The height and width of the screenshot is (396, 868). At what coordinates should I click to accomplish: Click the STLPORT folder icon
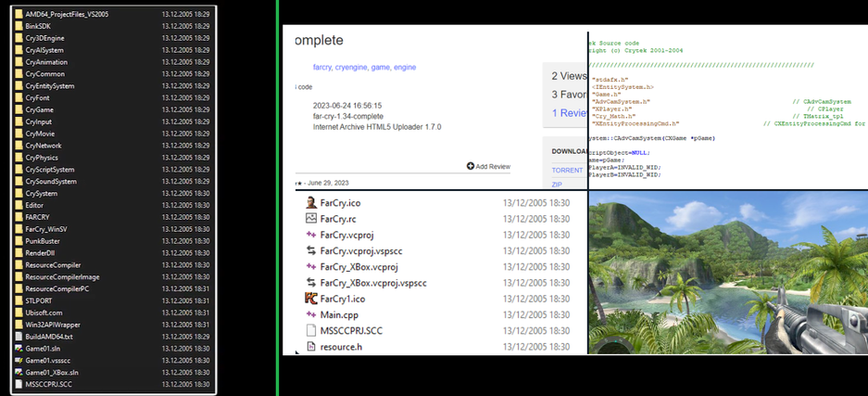pyautogui.click(x=19, y=300)
